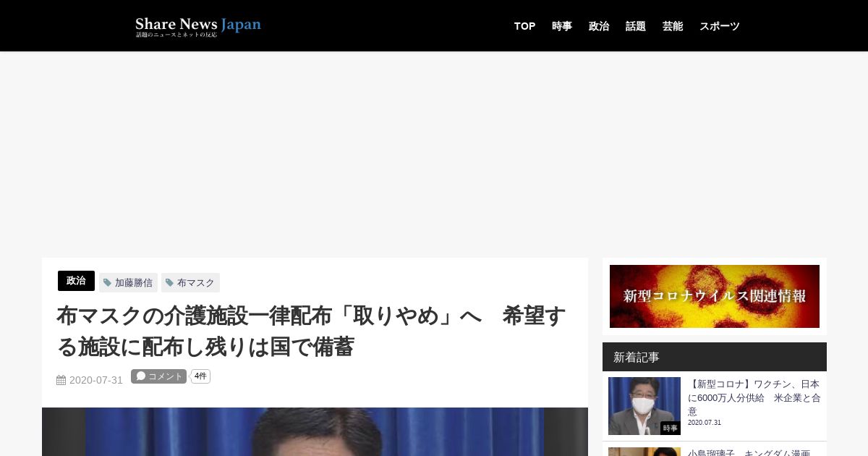Open the main article photo
This screenshot has width=868, height=456.
[x=315, y=431]
